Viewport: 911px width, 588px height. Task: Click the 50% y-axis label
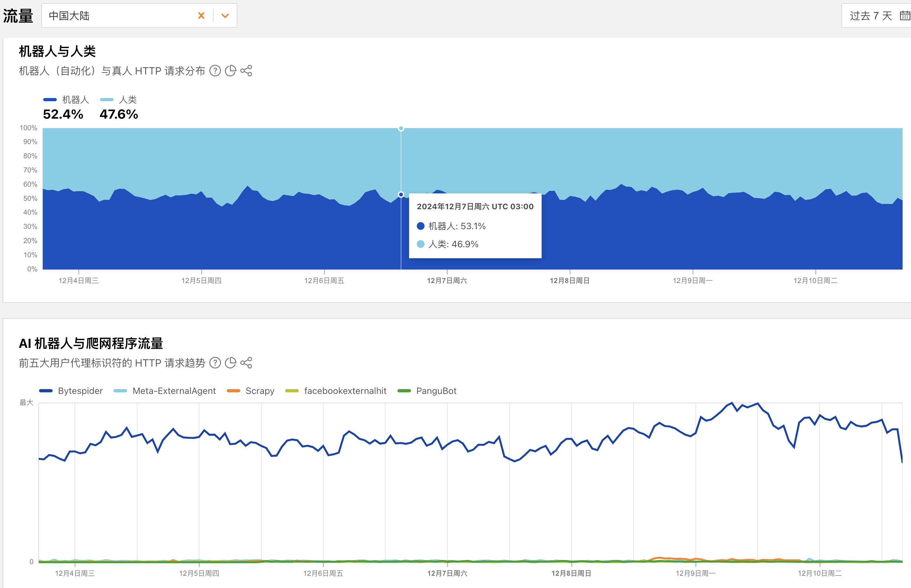pos(30,199)
